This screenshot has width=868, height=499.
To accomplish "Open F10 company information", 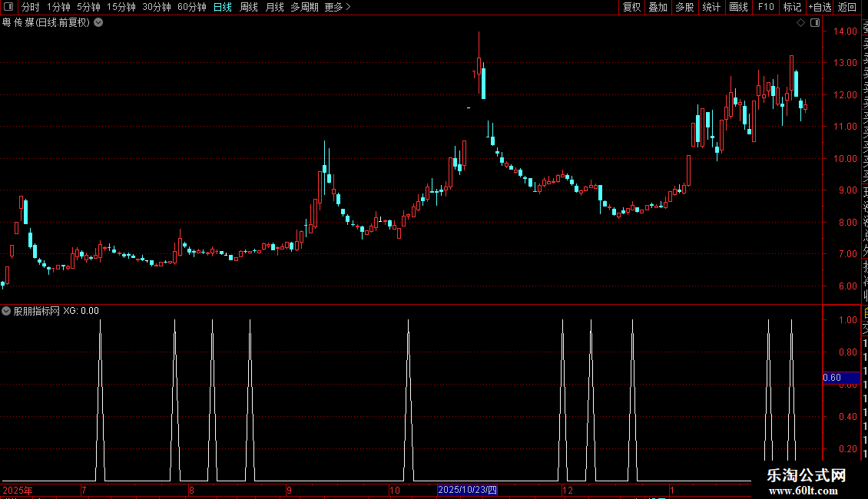I will pos(766,7).
